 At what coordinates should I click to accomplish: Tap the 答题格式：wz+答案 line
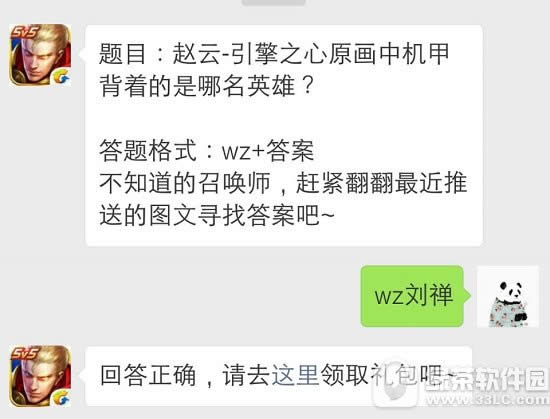click(206, 151)
